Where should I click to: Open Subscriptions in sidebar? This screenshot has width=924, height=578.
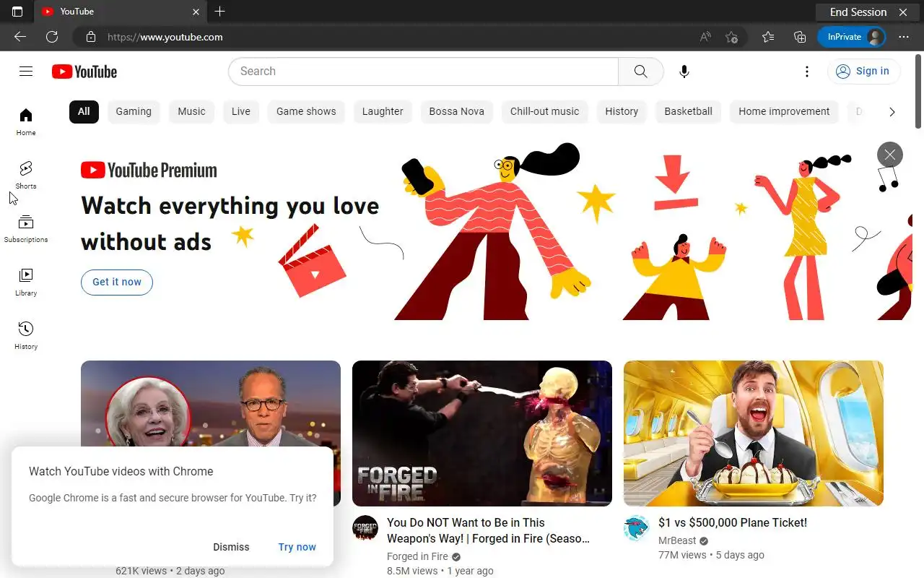pos(26,228)
